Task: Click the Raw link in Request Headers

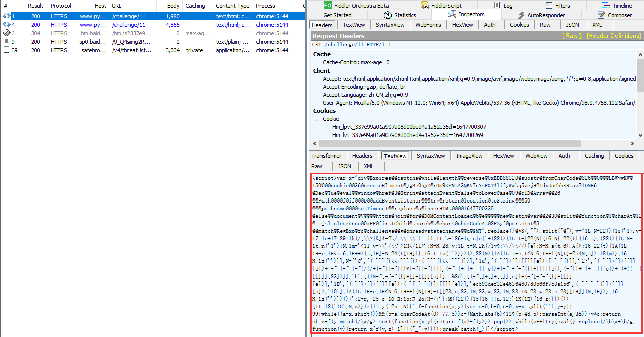Action: (572, 36)
